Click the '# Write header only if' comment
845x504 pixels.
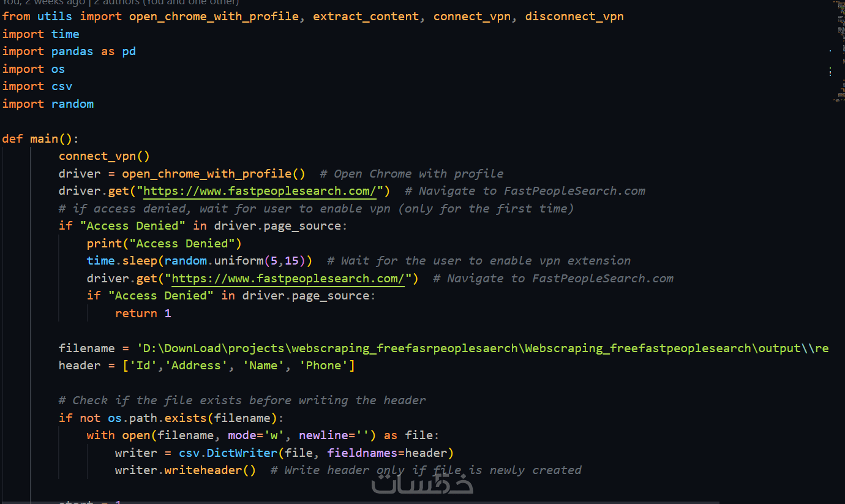(426, 470)
